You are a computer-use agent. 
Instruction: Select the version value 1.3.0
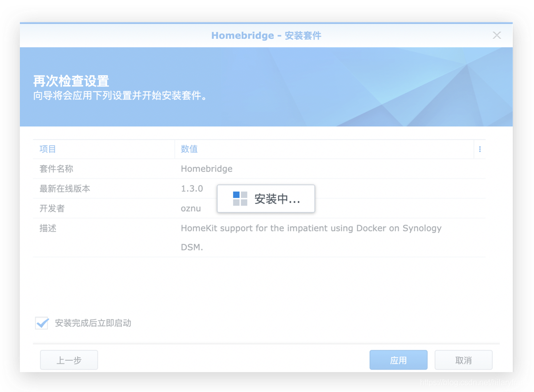[x=191, y=189]
